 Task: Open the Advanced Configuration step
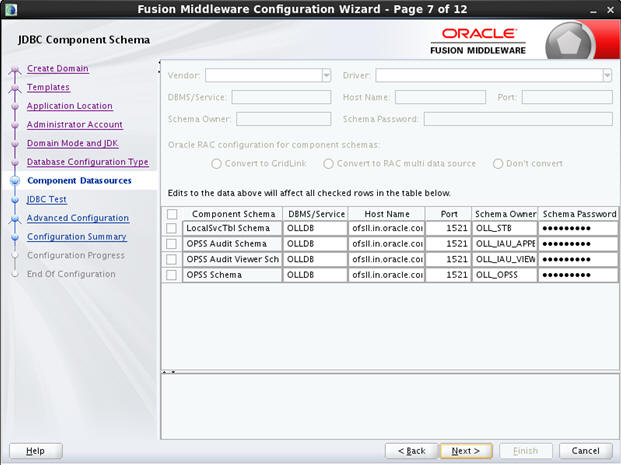(x=78, y=218)
